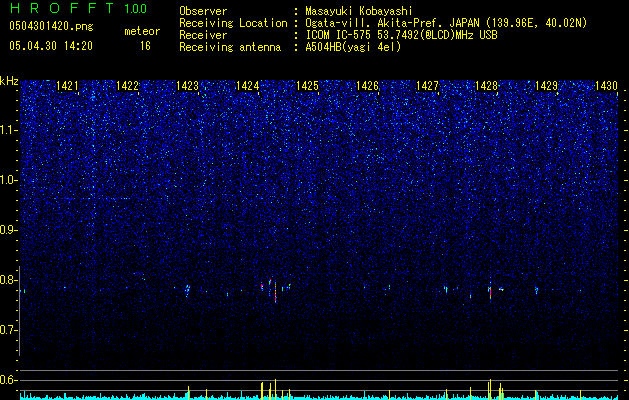Click the strong red meteor echo after 1424
This screenshot has height=400, width=629.
[275, 292]
